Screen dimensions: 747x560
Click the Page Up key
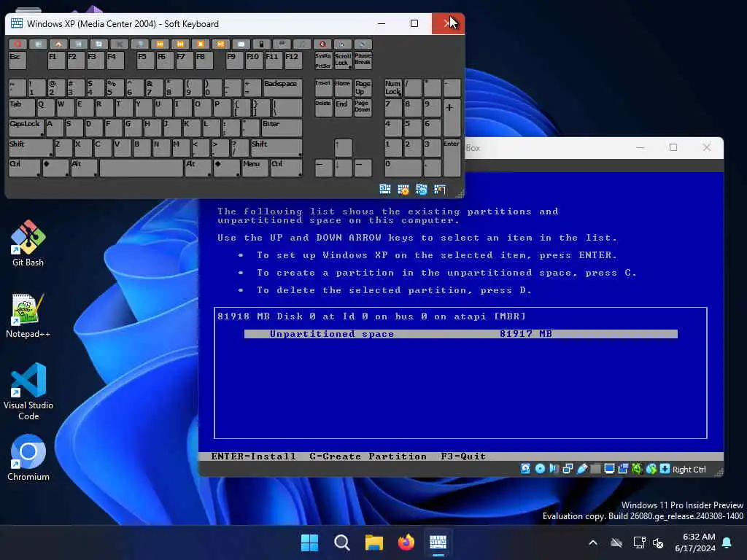[363, 87]
